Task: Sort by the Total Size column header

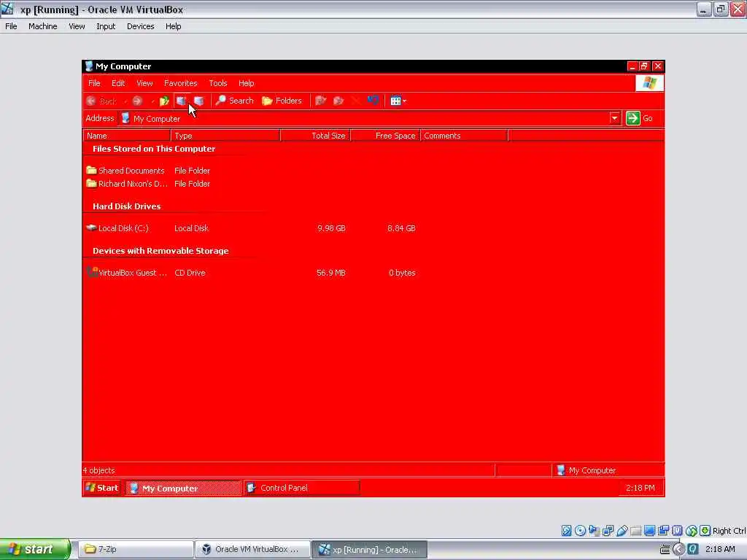Action: 316,136
